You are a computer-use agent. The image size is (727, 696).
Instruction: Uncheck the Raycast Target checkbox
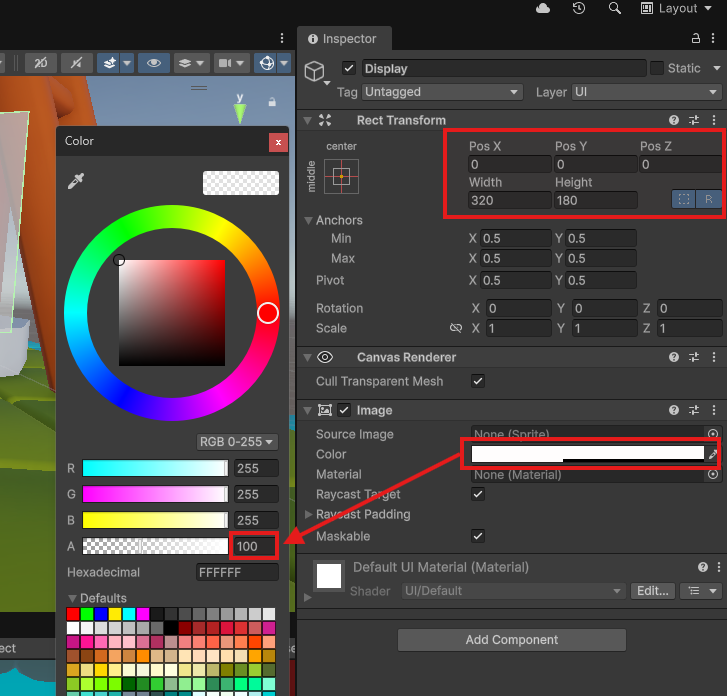click(478, 494)
